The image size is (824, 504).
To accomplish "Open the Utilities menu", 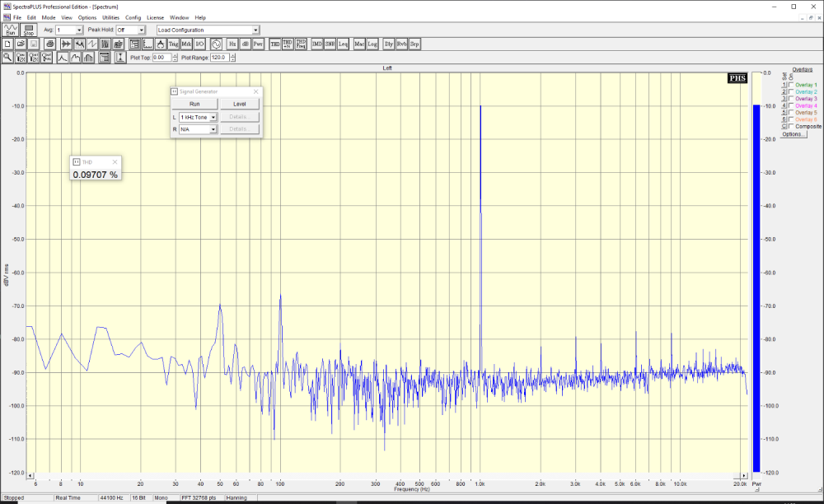I will 110,17.
